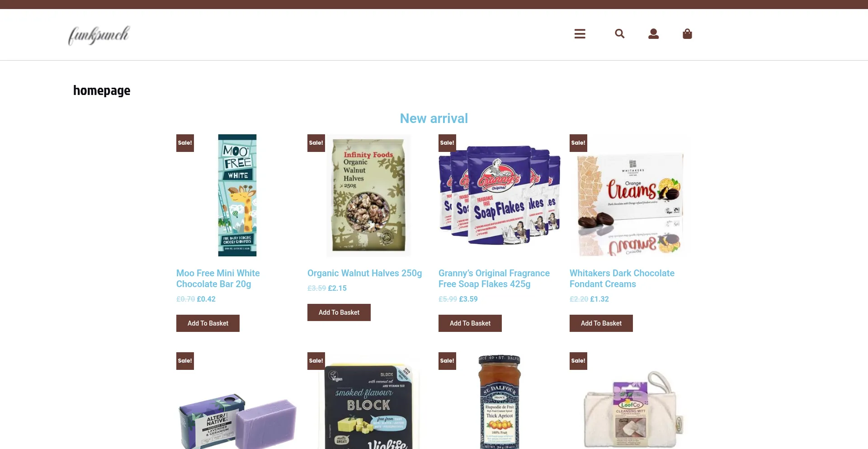Click Sale badge on Whitakers Creams
This screenshot has height=449, width=868.
point(578,143)
